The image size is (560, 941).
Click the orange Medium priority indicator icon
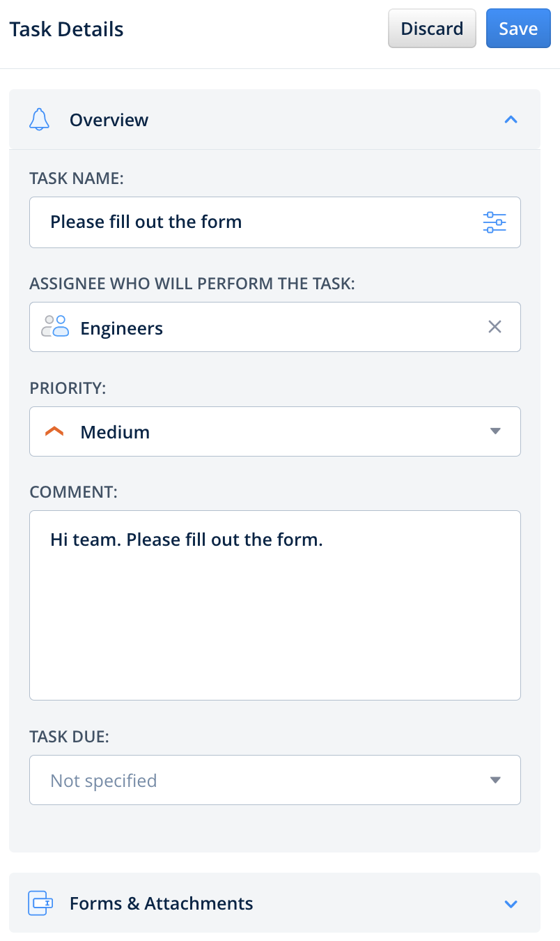54,431
